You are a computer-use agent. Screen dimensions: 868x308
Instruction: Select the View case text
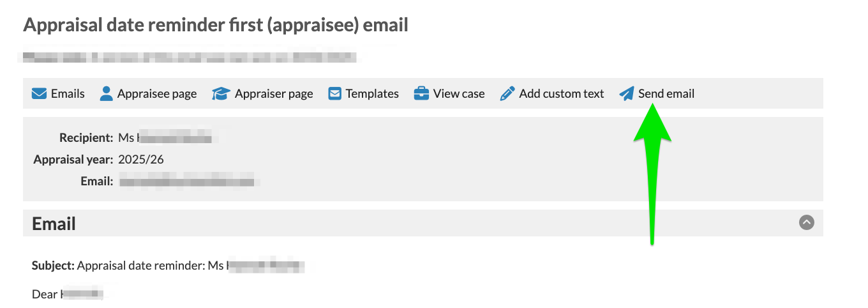[459, 94]
